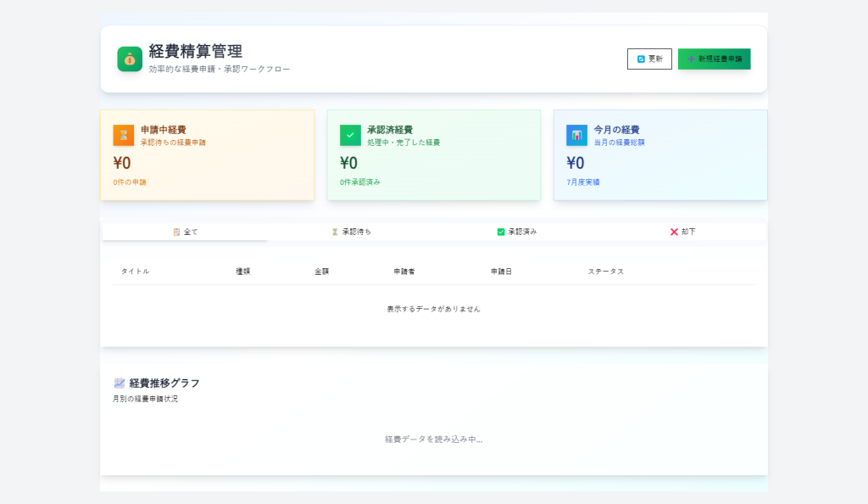Image resolution: width=868 pixels, height=504 pixels.
Task: Show the 却下 rejected tab
Action: coord(683,232)
